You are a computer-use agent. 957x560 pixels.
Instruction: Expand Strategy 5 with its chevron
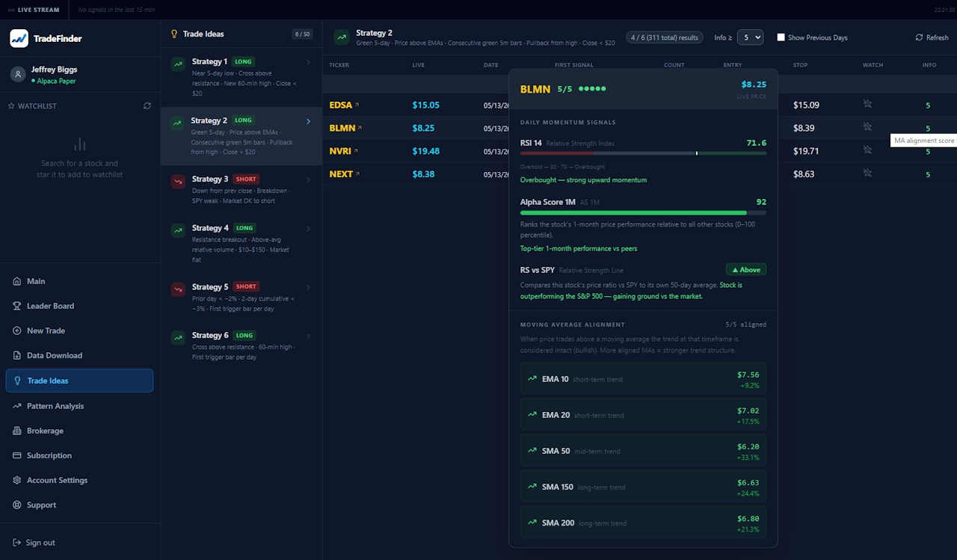point(309,287)
